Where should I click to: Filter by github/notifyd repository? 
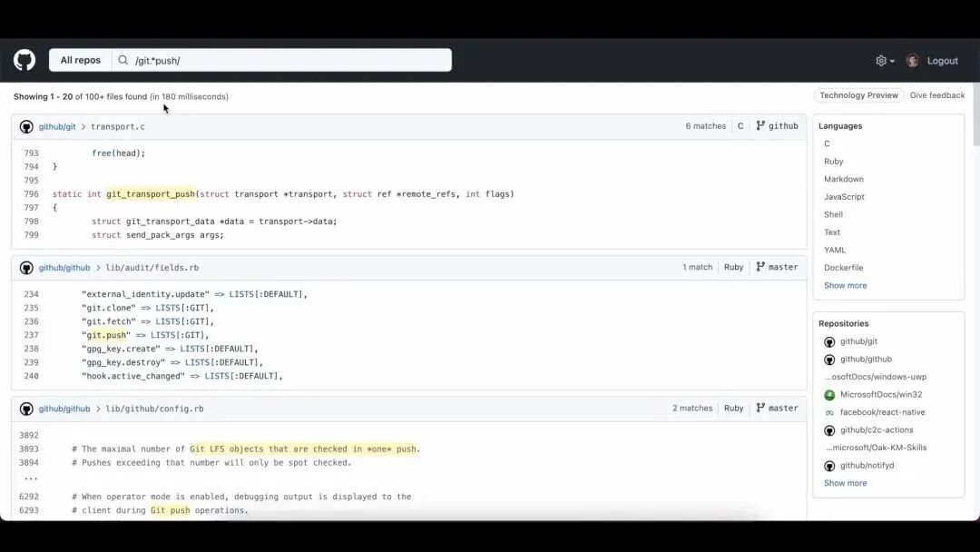tap(867, 465)
